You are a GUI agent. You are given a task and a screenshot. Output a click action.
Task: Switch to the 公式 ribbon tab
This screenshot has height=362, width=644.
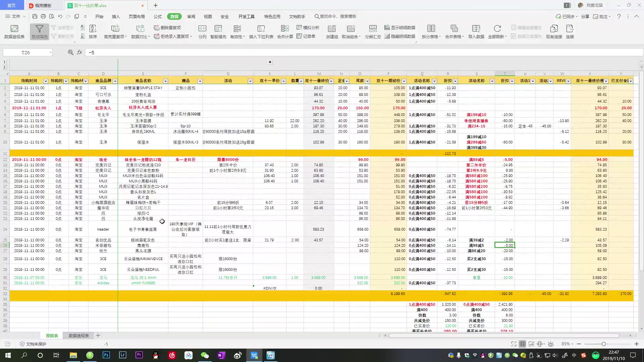157,16
